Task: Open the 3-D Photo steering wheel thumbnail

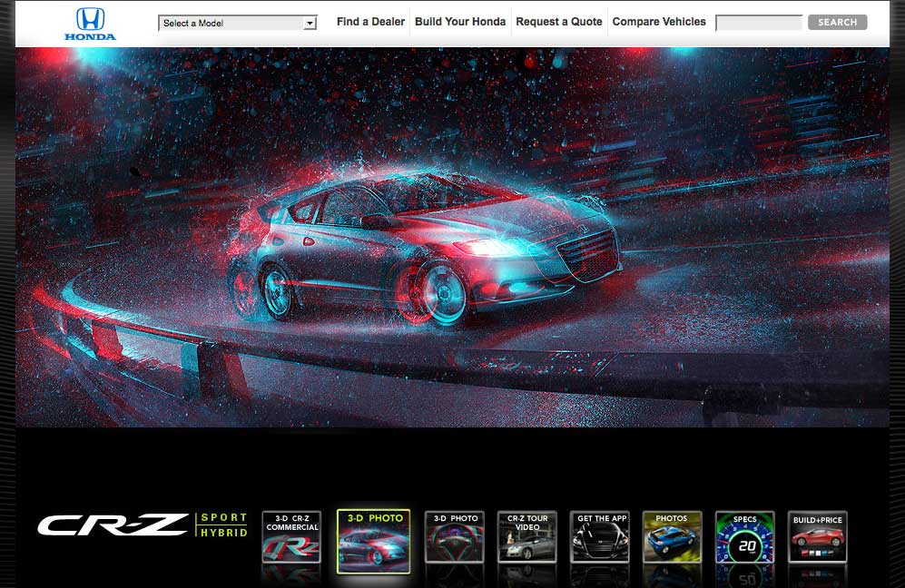Action: [454, 536]
